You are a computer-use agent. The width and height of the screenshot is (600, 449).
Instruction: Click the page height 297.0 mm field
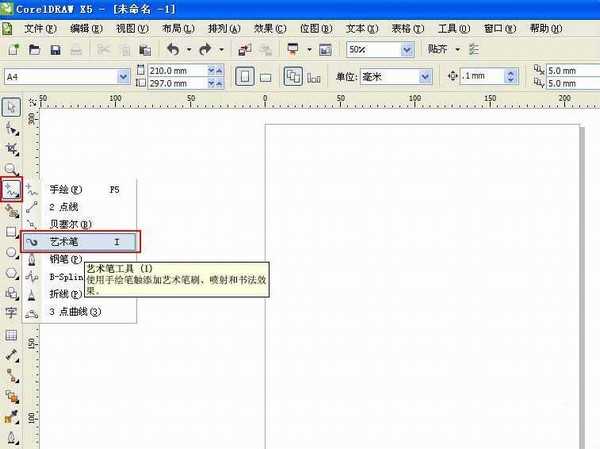pos(178,83)
